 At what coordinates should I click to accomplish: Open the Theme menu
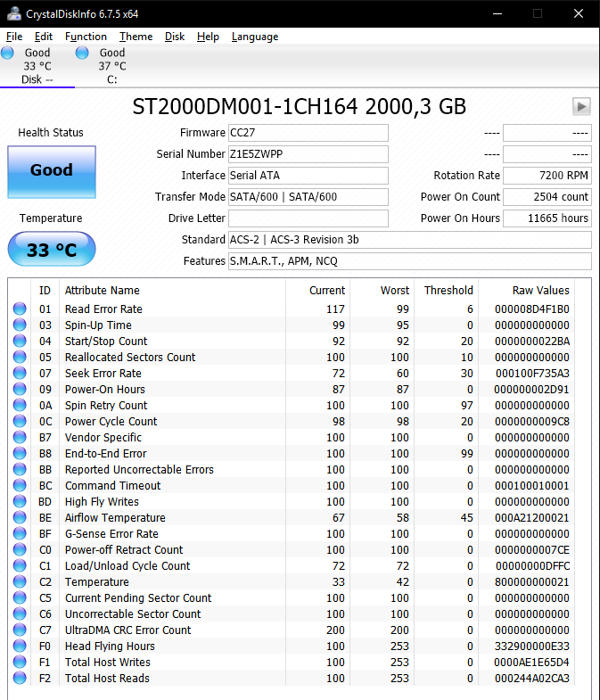click(136, 37)
